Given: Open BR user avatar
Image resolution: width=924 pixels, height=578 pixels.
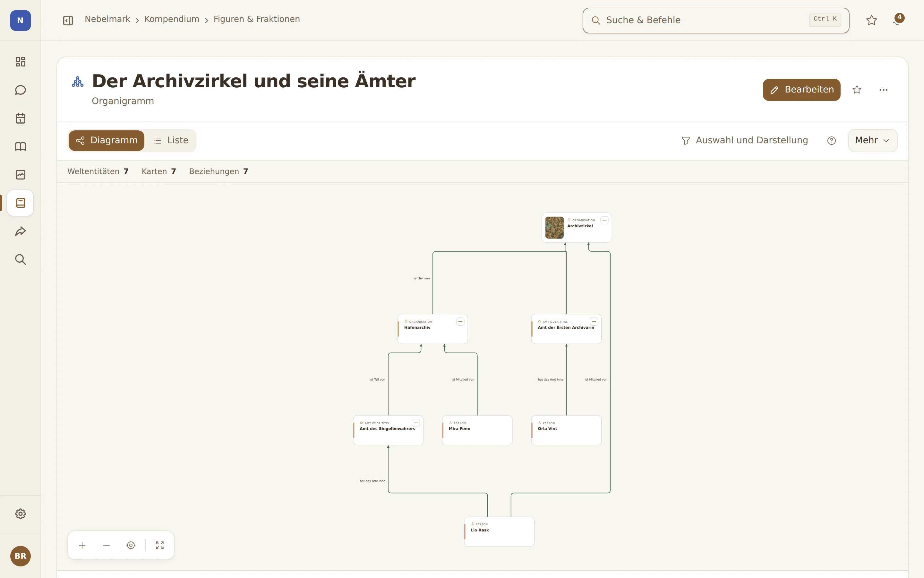Looking at the screenshot, I should click(20, 556).
